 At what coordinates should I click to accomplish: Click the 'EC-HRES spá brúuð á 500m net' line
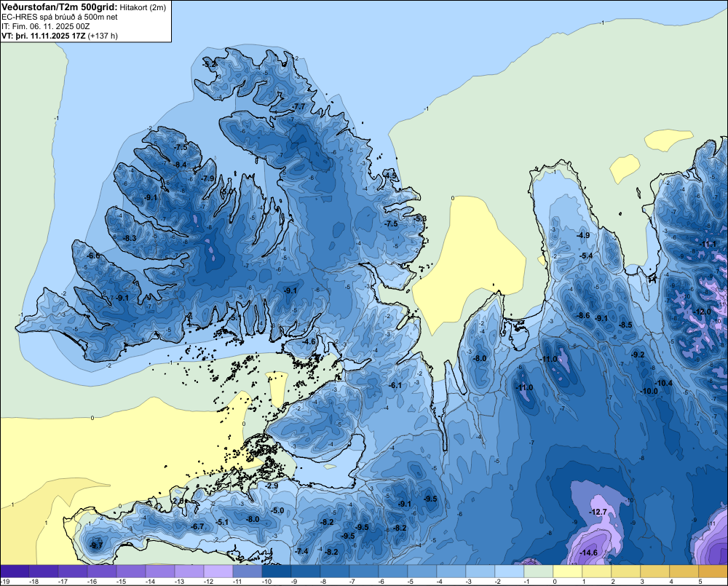tap(60, 17)
